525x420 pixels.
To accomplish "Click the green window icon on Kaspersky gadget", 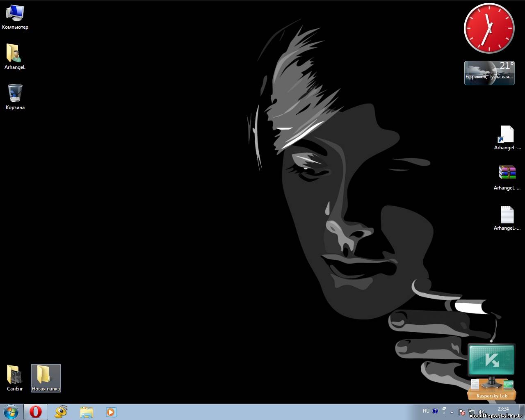I will coord(509,385).
